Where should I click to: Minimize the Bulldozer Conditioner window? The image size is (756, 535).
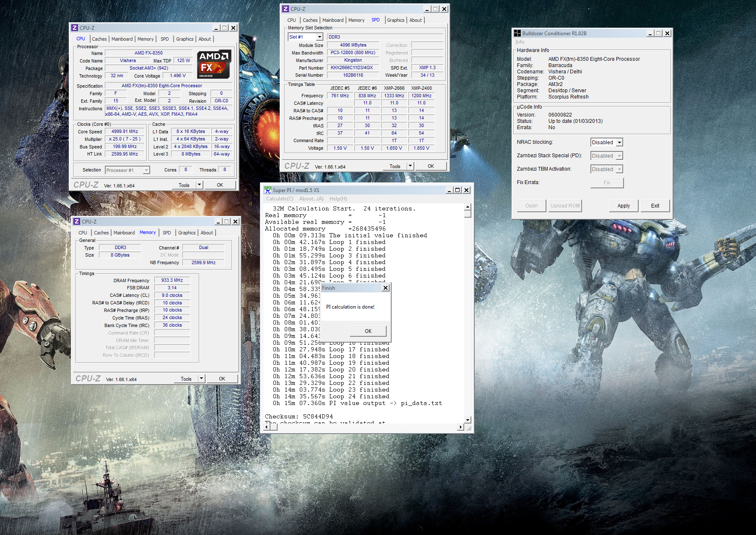[x=650, y=33]
